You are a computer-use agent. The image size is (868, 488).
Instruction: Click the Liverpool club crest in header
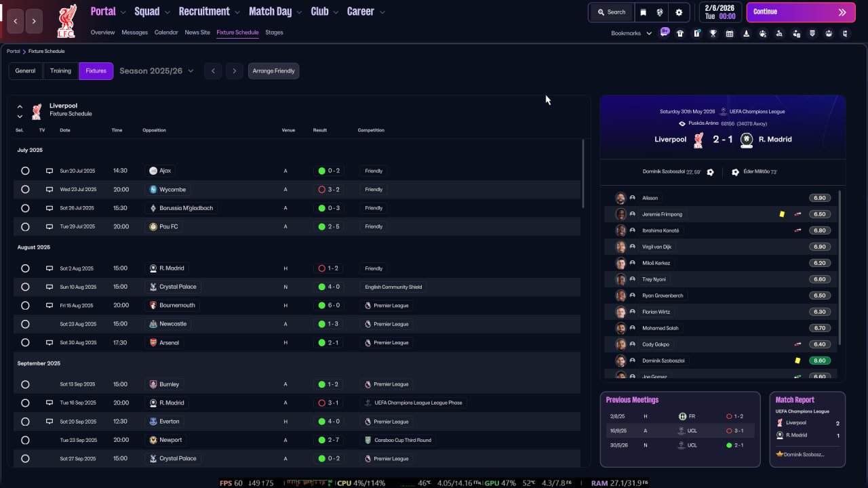pyautogui.click(x=66, y=21)
